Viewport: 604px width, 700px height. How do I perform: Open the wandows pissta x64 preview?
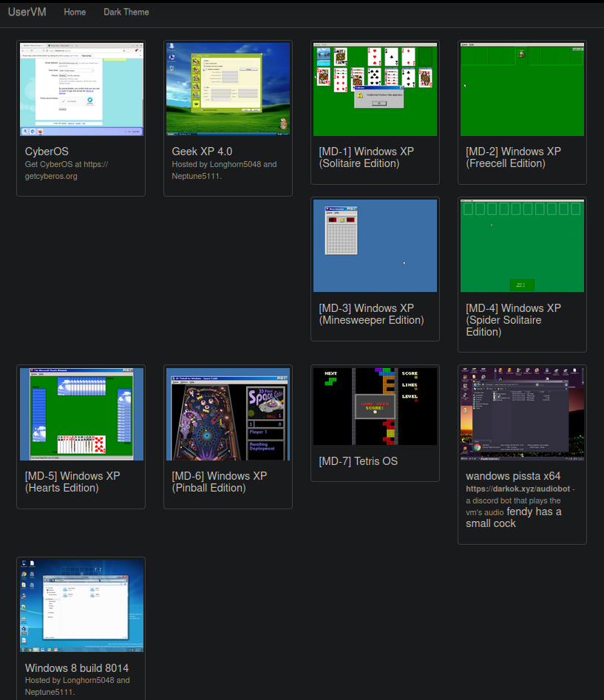522,413
